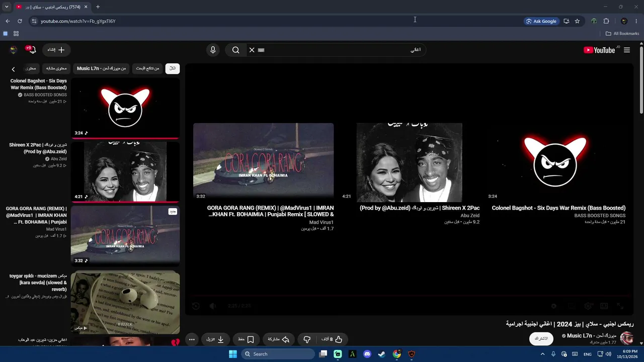Viewport: 644px width, 362px height.
Task: Open the account avatar menu
Action: [14, 50]
